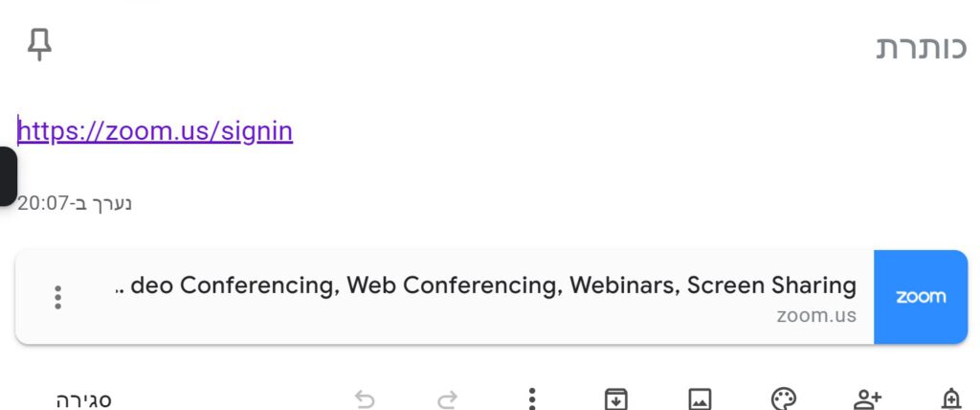Click the black side tab at left edge
Screen dimensions: 980x410
point(8,176)
